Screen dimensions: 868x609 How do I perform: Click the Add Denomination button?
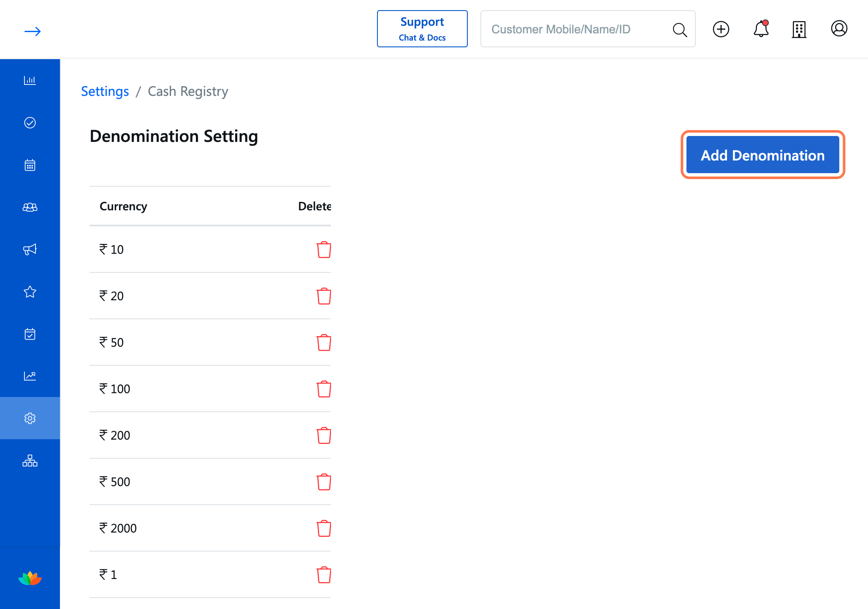click(762, 155)
